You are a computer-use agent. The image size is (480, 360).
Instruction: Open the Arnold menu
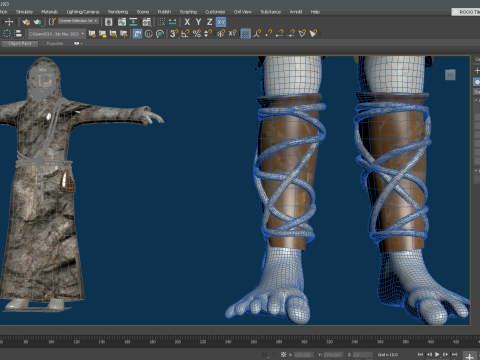pos(296,12)
